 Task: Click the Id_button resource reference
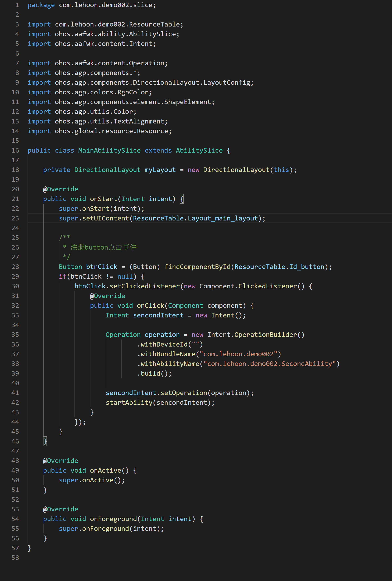tap(307, 267)
